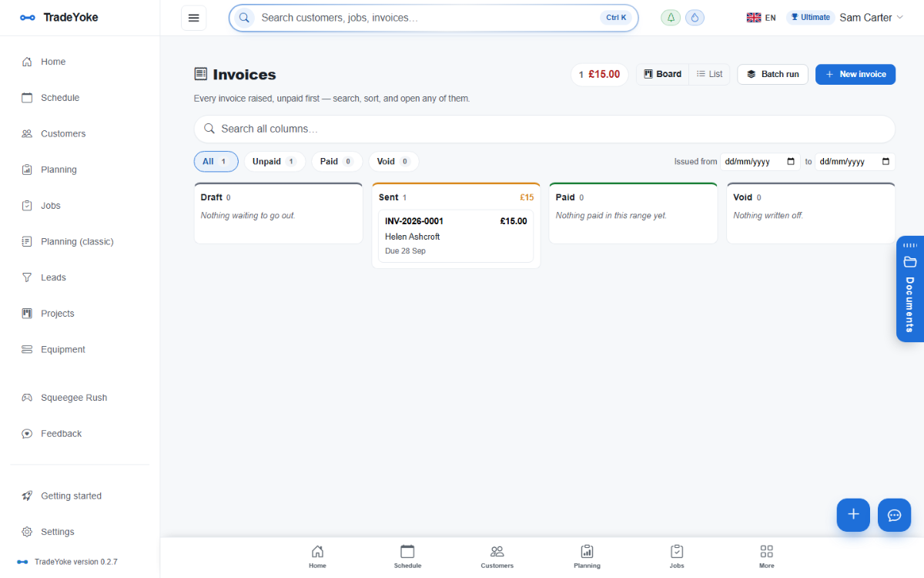Screen dimensions: 924x578
Task: Click the Invoices page heading icon
Action: [x=201, y=74]
